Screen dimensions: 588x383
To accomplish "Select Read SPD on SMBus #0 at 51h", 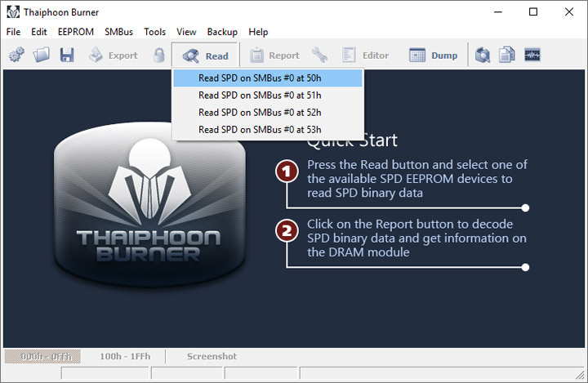I will click(x=268, y=96).
